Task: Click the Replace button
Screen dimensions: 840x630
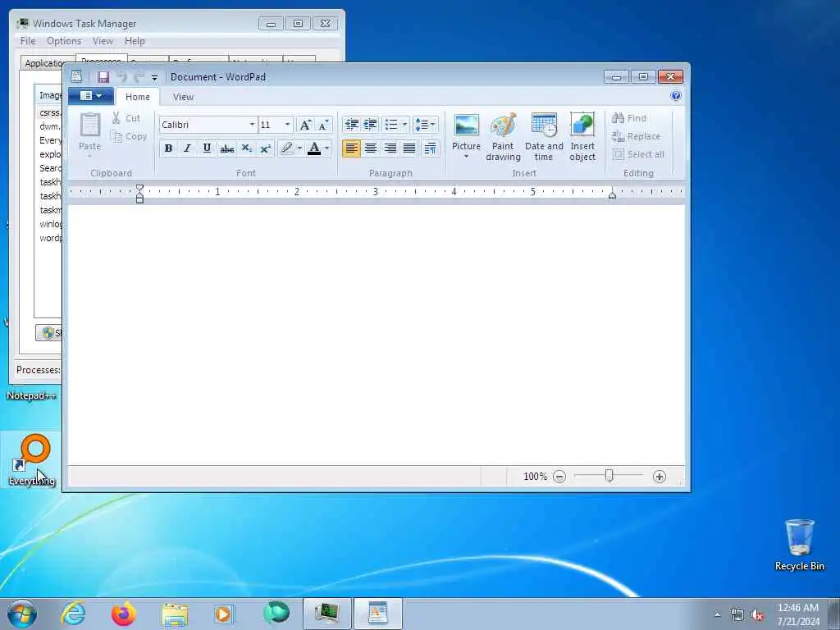Action: coord(637,136)
